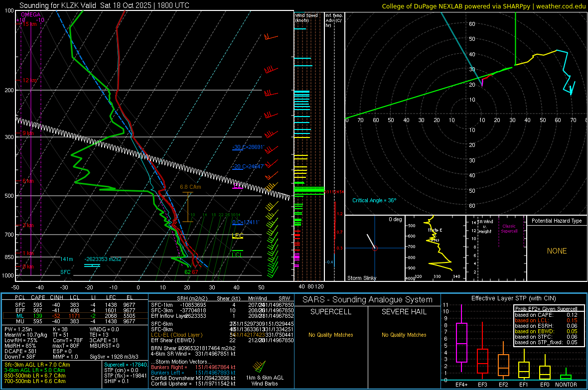Click the 'PW = 1.25in' value
588x390 pixels.
(18, 329)
